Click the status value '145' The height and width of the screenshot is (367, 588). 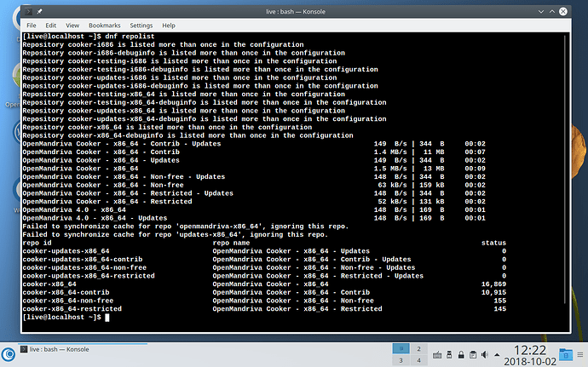point(500,309)
